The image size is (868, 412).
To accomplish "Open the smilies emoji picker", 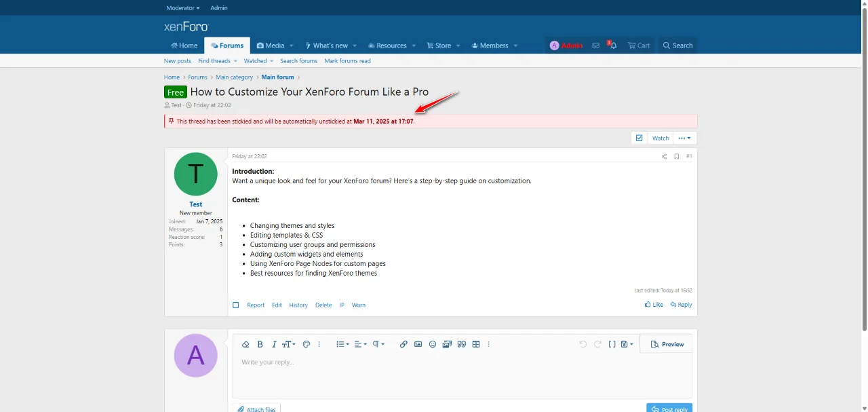I will (x=433, y=344).
